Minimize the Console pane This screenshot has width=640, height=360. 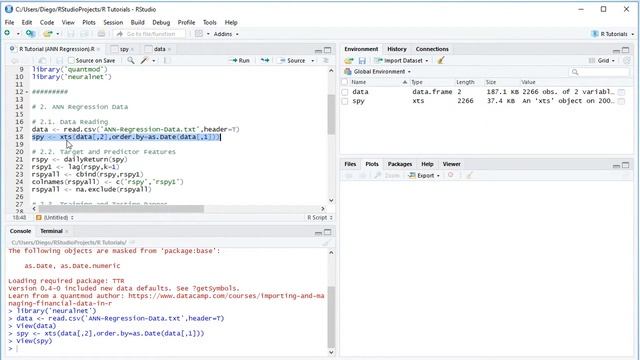click(318, 233)
